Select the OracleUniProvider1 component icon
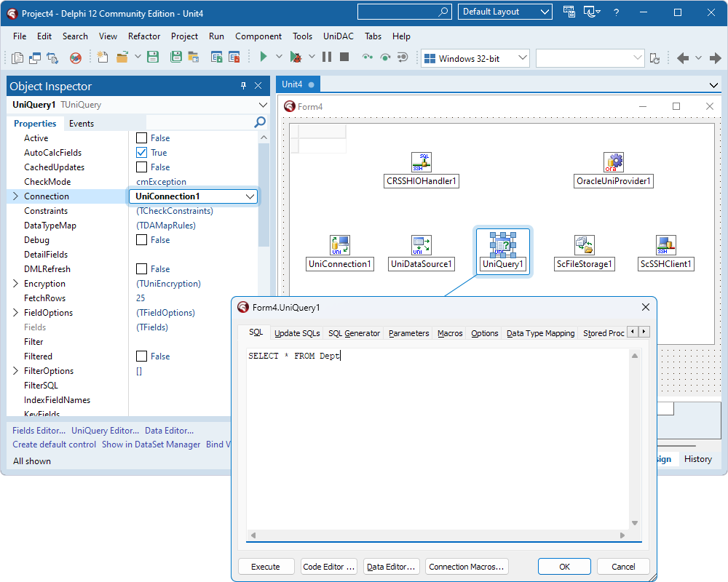Viewport: 728px width, 582px height. [613, 162]
